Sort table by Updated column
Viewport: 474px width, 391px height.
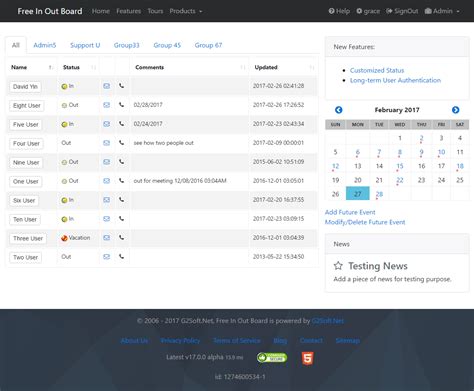point(283,67)
